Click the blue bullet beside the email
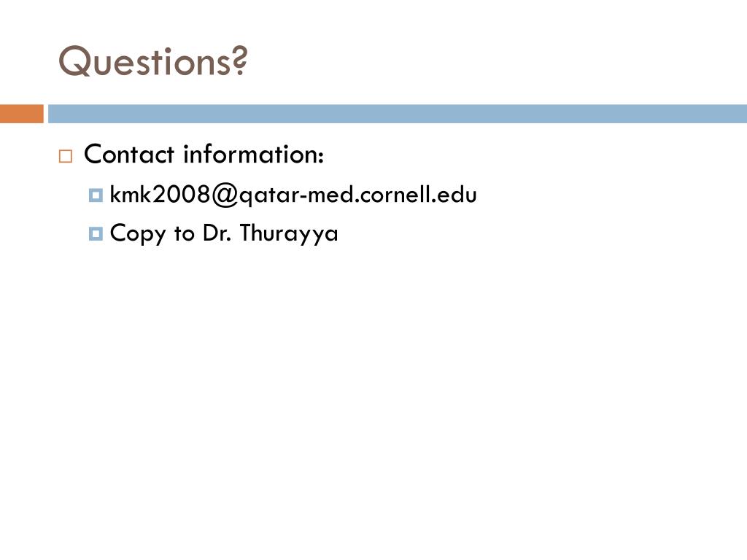Viewport: 747px width, 560px height. [x=96, y=195]
